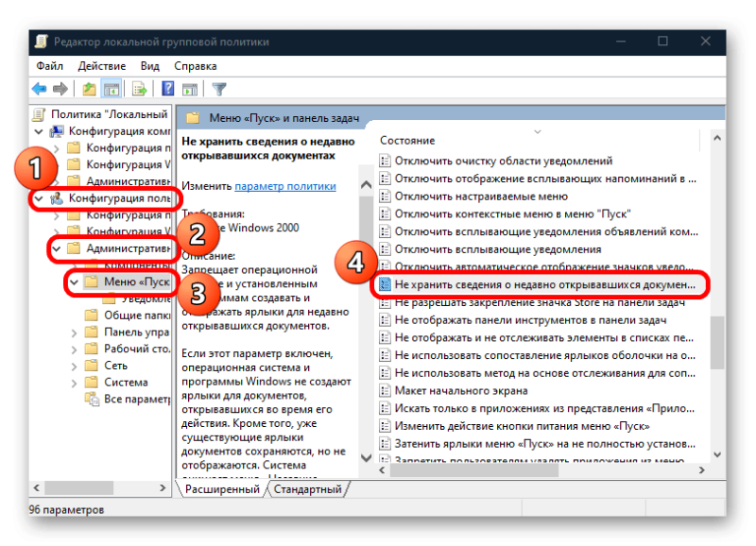Image resolution: width=756 pixels, height=546 pixels.
Task: Follow the параметр политики link
Action: [x=285, y=186]
